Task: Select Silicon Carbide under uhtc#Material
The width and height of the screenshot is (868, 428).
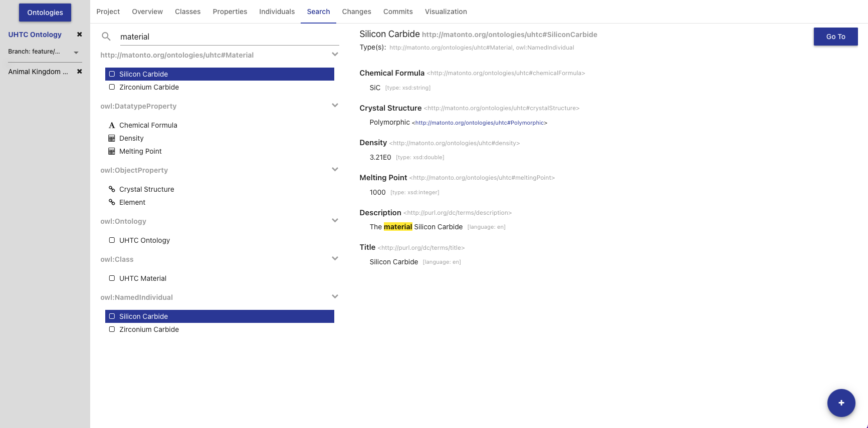Action: pyautogui.click(x=220, y=74)
